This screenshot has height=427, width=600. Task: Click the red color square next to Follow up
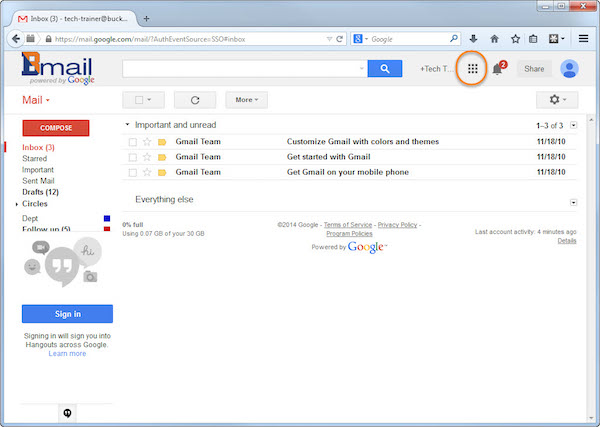[x=107, y=229]
